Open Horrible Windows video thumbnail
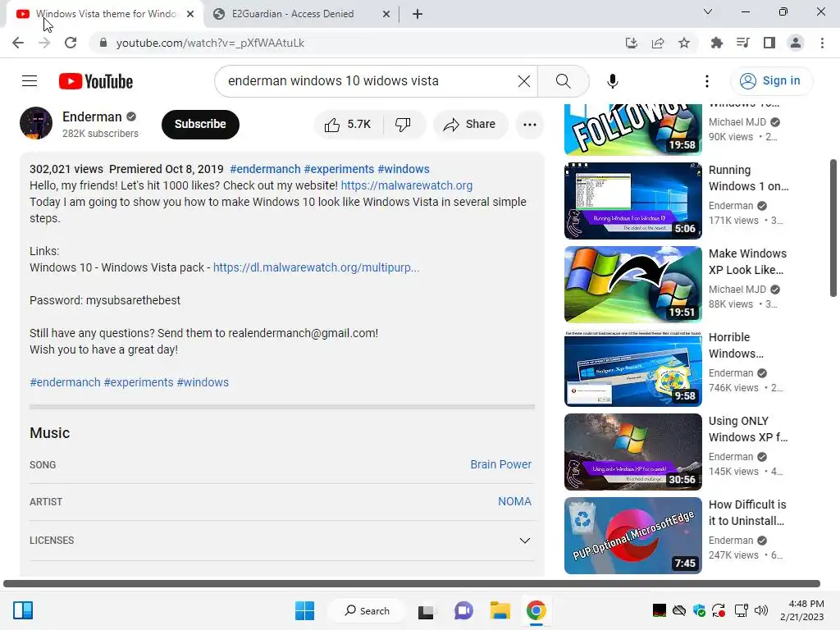Image resolution: width=840 pixels, height=630 pixels. click(x=632, y=368)
